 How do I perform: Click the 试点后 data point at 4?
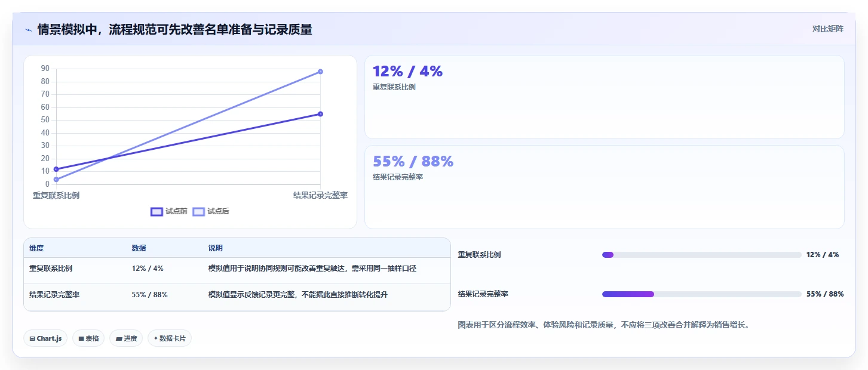(x=56, y=179)
